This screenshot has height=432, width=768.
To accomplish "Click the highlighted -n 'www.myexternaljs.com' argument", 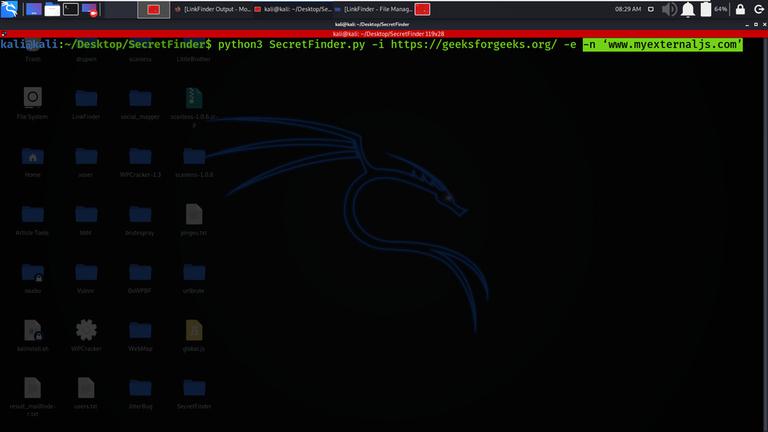I will click(x=662, y=45).
